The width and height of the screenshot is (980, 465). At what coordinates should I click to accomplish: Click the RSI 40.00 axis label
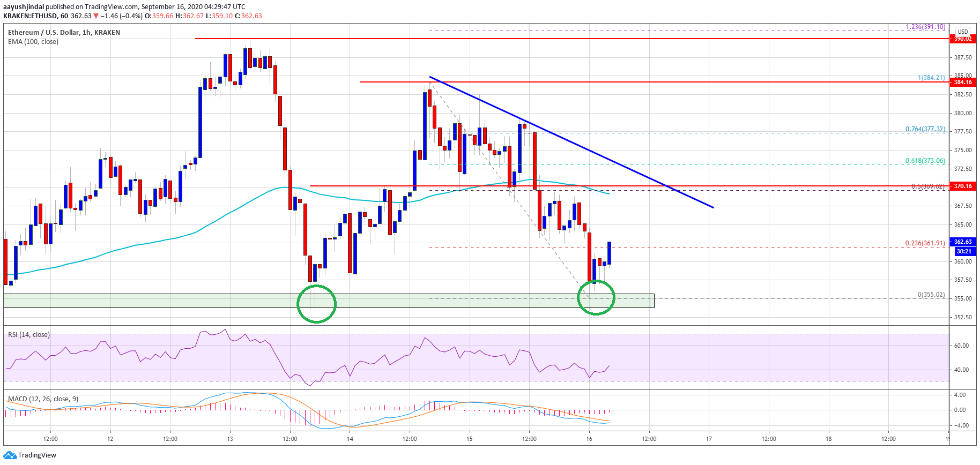(961, 370)
